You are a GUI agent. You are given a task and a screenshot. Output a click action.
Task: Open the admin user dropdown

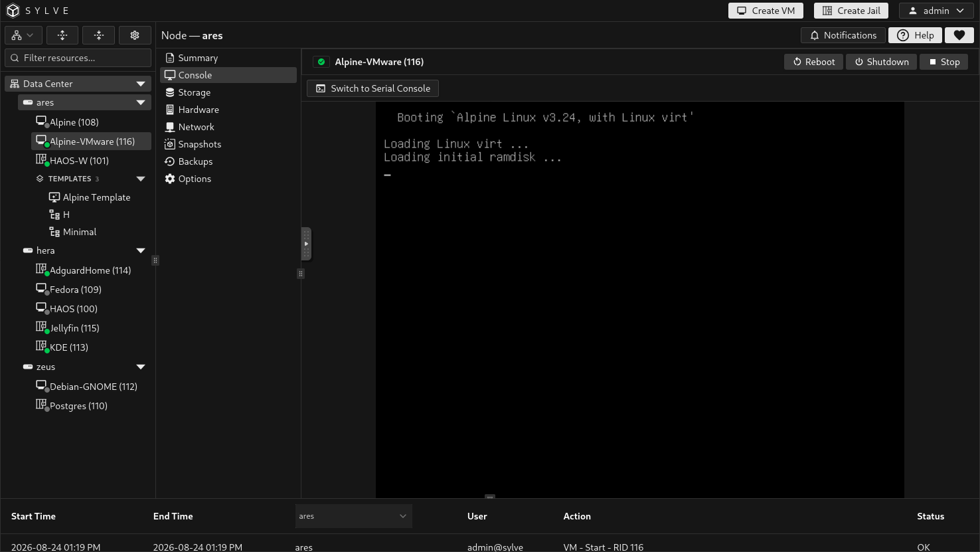pyautogui.click(x=936, y=11)
